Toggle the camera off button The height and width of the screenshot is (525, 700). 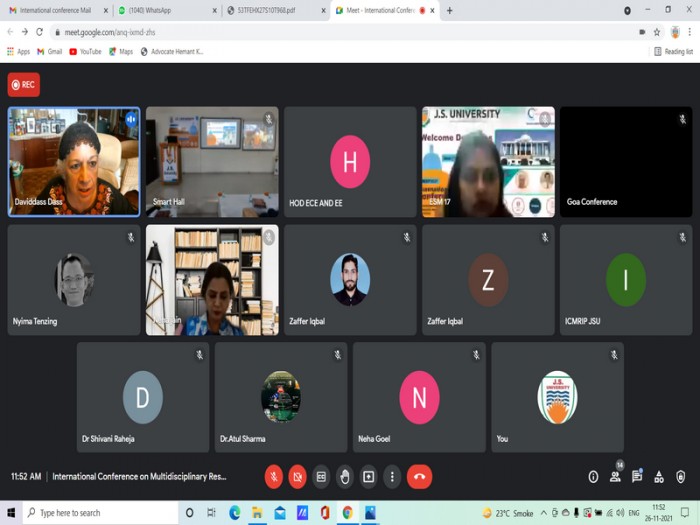[x=297, y=477]
